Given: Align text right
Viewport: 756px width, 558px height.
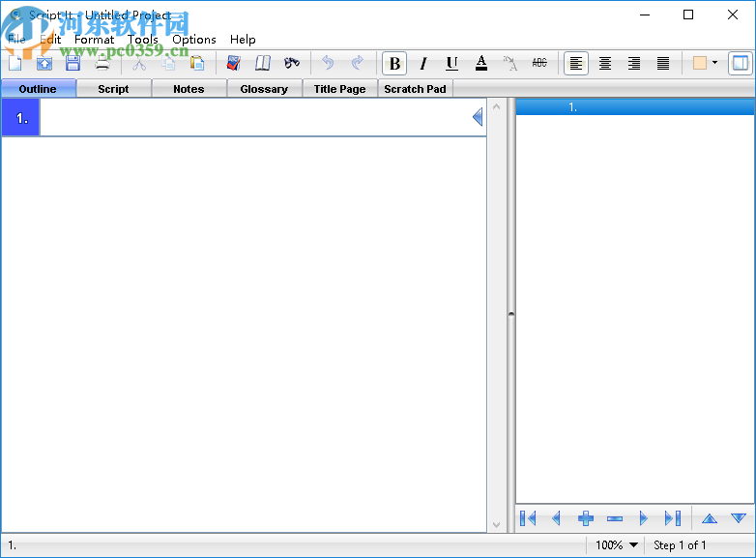Looking at the screenshot, I should tap(634, 63).
